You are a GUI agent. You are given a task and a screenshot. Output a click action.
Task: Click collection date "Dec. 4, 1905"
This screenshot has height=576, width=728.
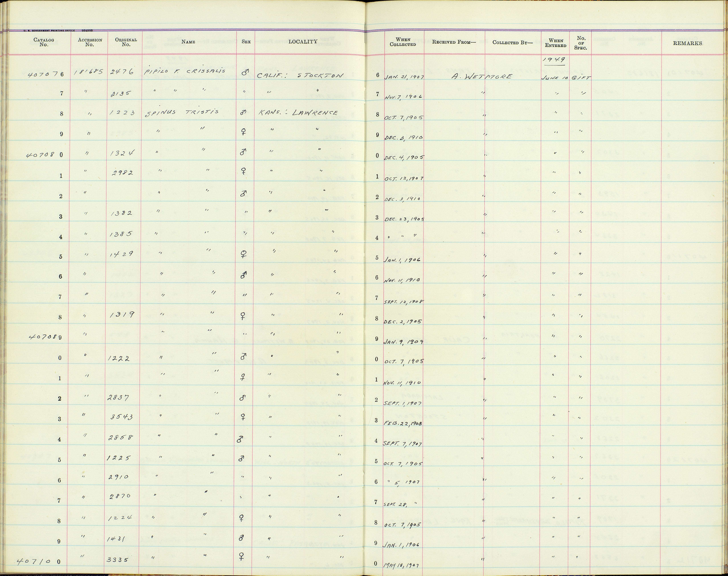[x=404, y=157]
